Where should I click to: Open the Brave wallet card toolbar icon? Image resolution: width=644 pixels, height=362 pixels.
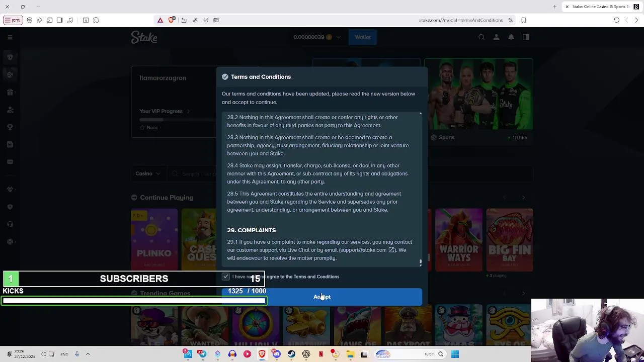49,20
